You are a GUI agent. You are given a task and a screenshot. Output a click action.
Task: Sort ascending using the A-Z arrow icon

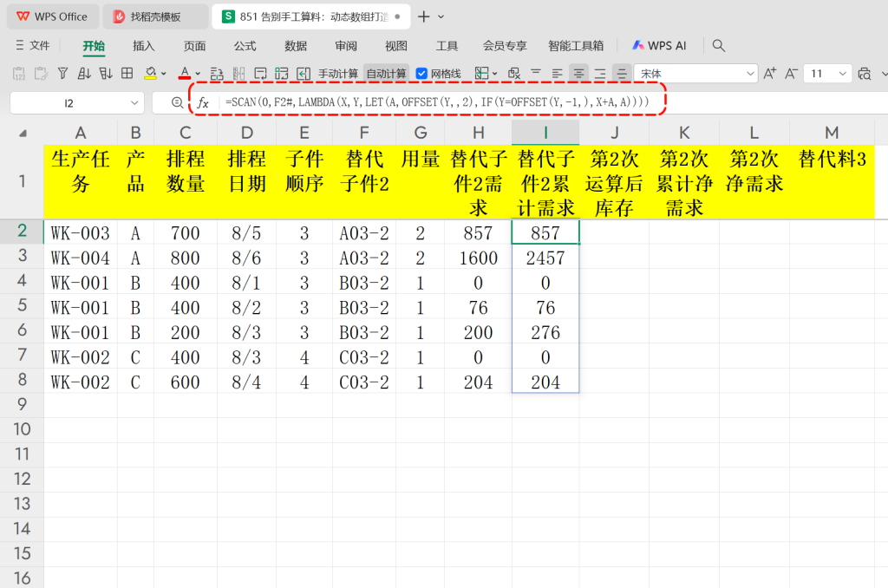point(84,74)
